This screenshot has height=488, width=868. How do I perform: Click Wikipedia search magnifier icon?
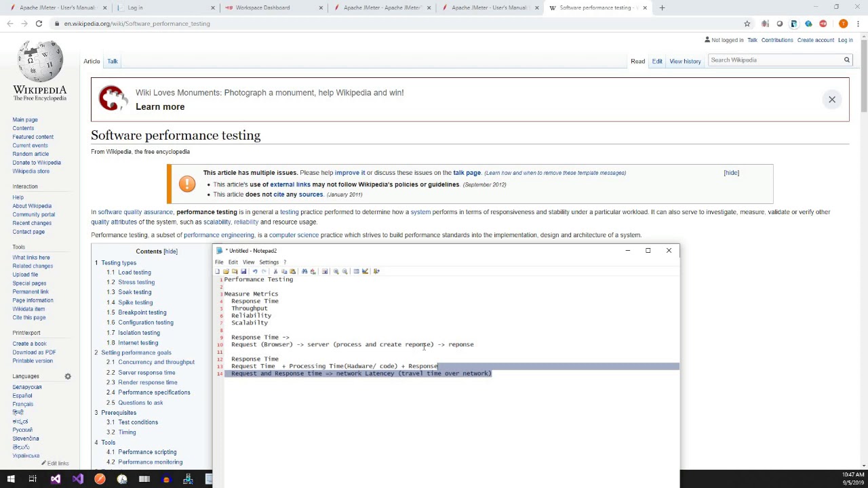846,60
